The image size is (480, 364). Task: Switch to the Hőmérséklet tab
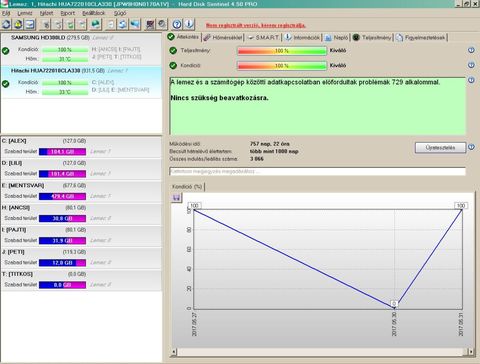tap(223, 37)
